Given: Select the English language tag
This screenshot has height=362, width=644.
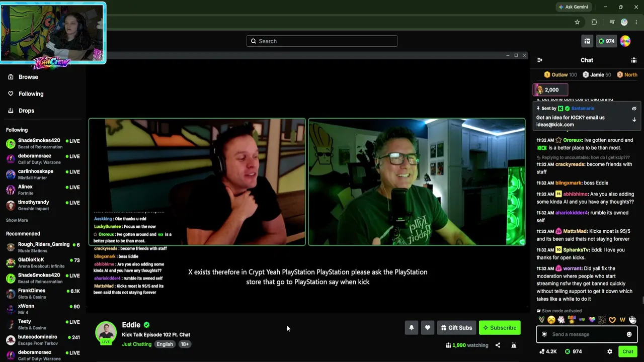Looking at the screenshot, I should [x=165, y=344].
